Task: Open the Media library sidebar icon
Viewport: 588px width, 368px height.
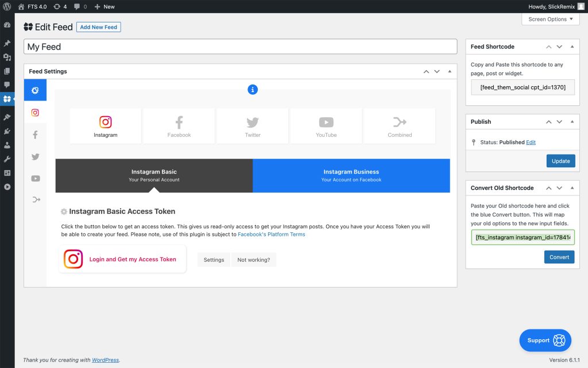Action: [7, 57]
